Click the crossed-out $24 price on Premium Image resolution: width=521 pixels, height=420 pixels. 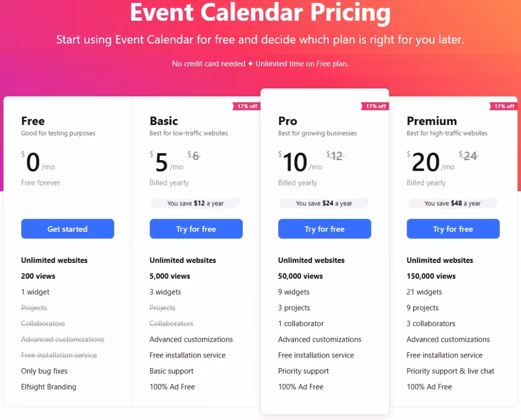pos(469,157)
